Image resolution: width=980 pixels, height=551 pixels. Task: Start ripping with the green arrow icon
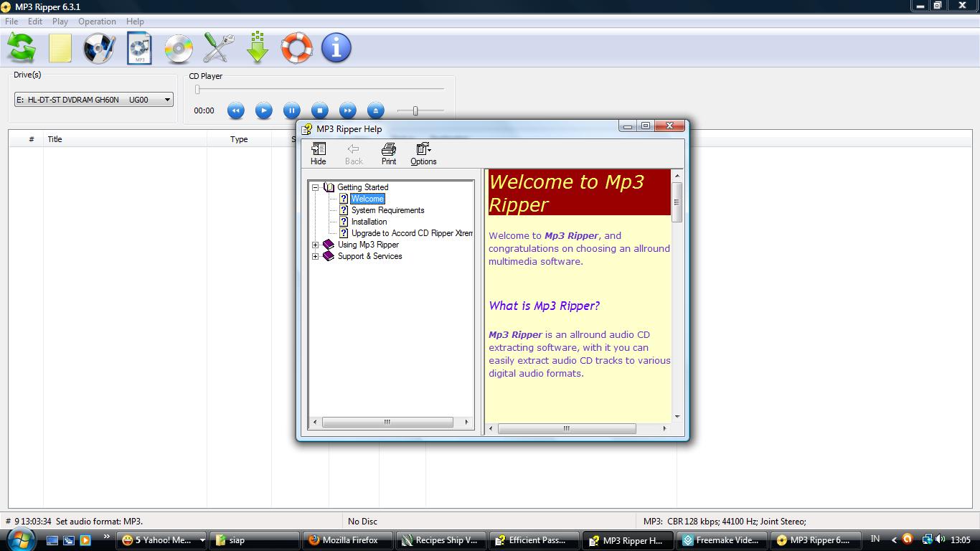[257, 47]
